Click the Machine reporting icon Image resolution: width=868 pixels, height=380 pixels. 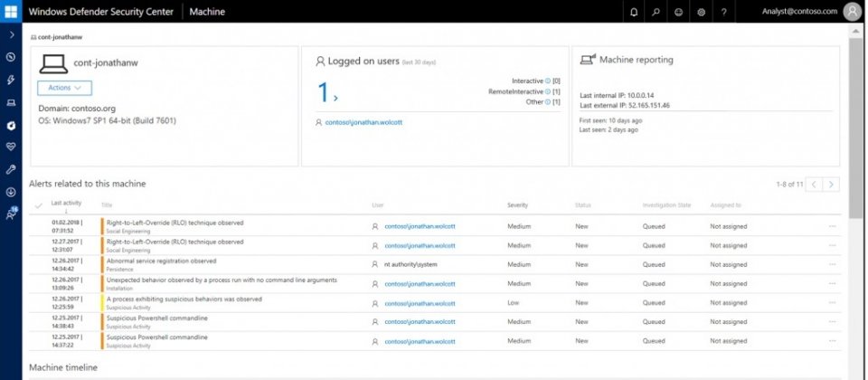pyautogui.click(x=588, y=60)
